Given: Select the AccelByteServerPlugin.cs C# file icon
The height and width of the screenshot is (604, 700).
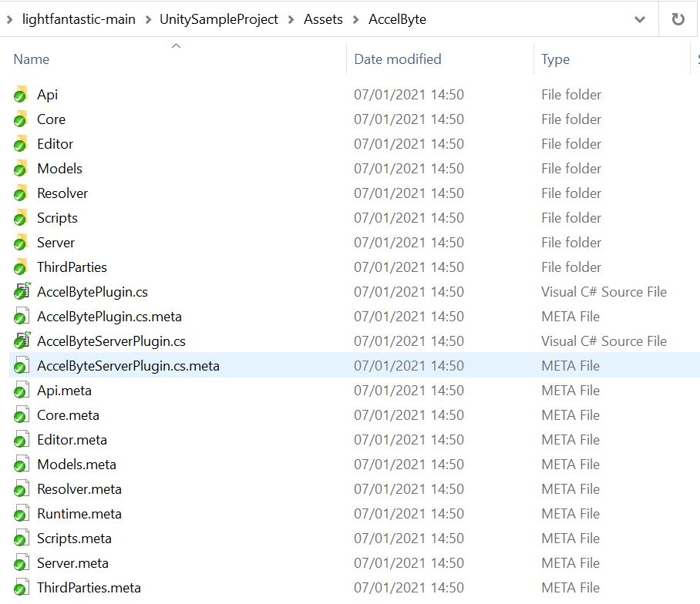Looking at the screenshot, I should tap(22, 341).
